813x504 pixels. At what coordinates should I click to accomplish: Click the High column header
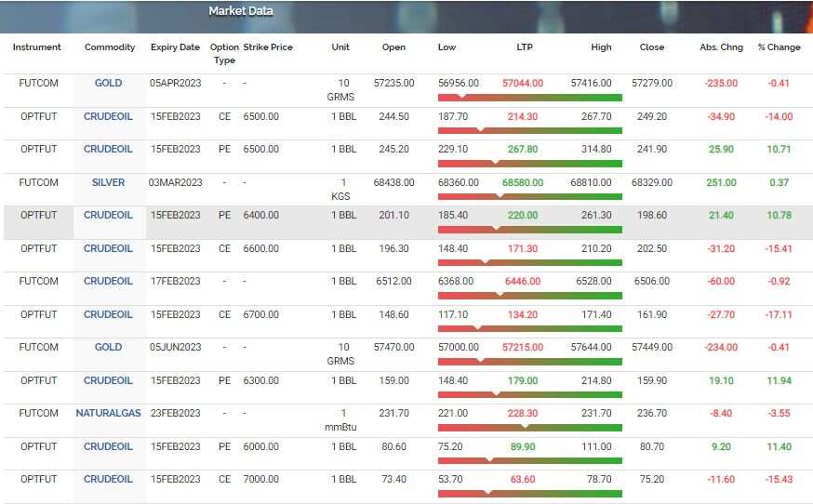(x=601, y=47)
